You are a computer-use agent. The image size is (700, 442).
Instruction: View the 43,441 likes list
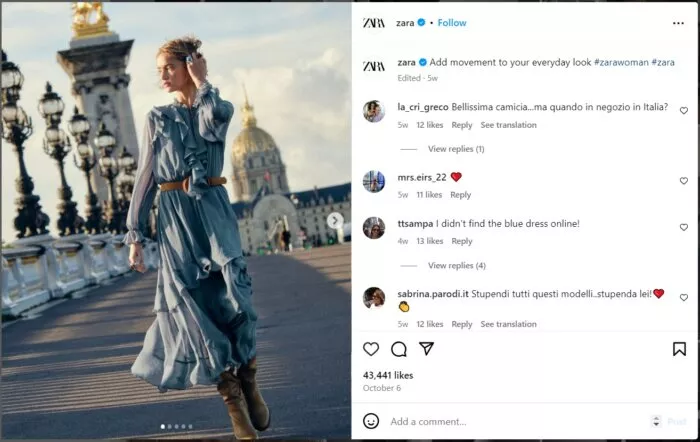388,375
